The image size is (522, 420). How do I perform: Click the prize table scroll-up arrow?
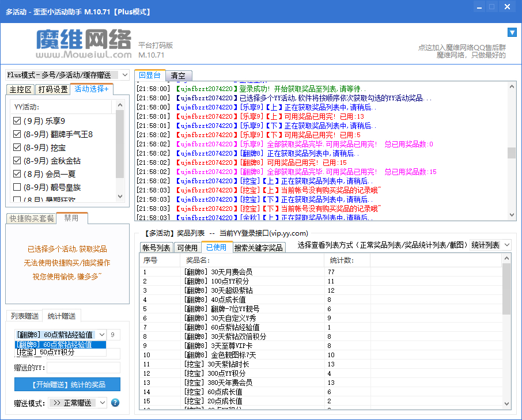(x=506, y=258)
